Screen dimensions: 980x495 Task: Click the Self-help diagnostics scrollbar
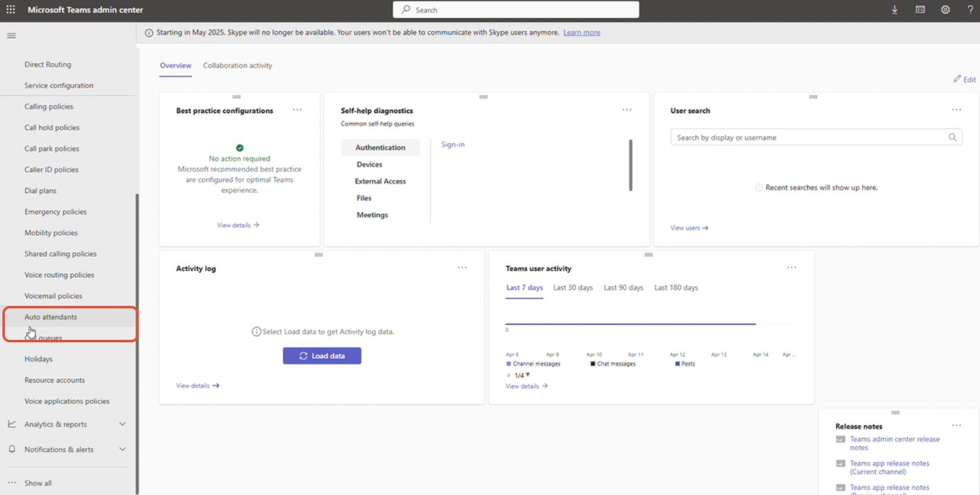pyautogui.click(x=630, y=165)
